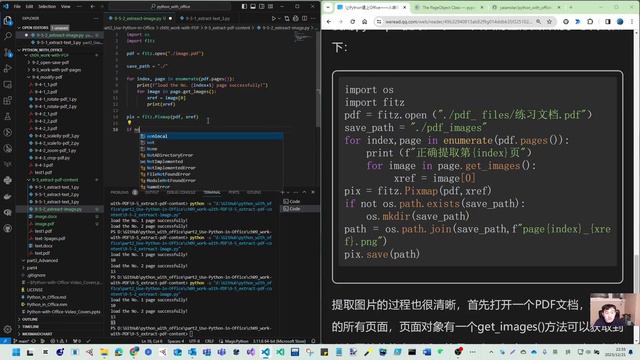Open the Remote Explorer view
This screenshot has width=640, height=360.
[x=8, y=84]
